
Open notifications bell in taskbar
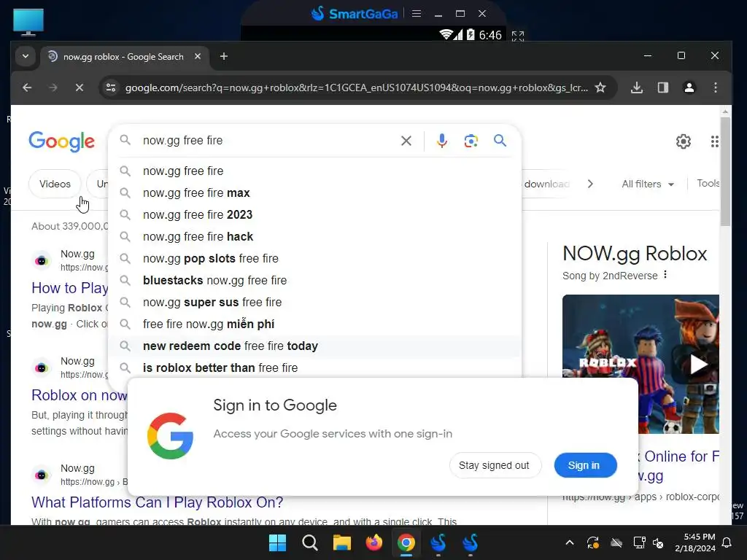tap(727, 542)
